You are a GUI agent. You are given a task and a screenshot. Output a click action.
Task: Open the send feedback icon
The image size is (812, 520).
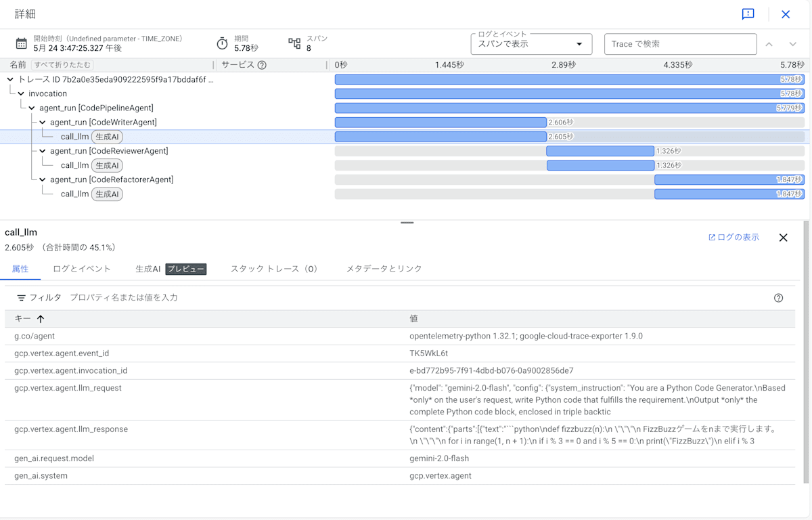(748, 14)
